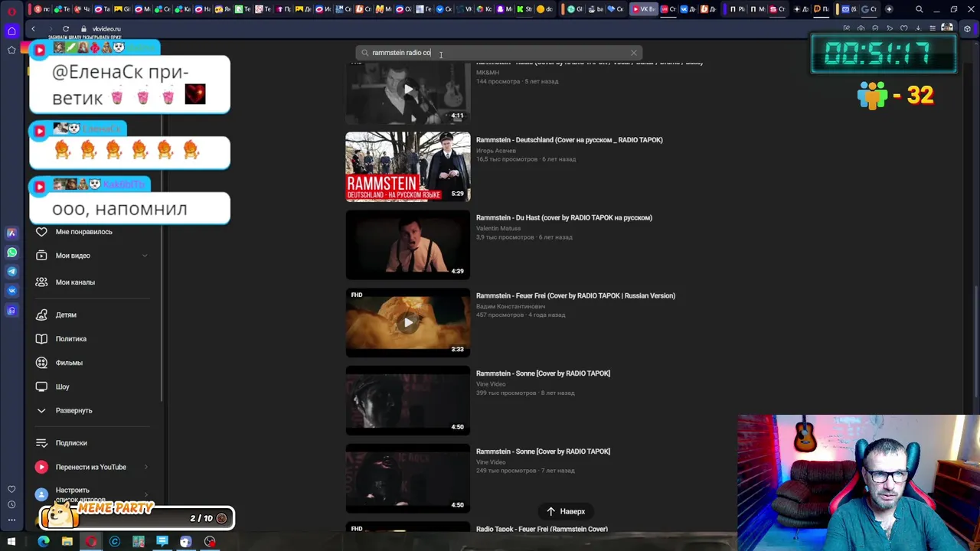Open the Фильмы category
The width and height of the screenshot is (980, 551).
(x=69, y=363)
